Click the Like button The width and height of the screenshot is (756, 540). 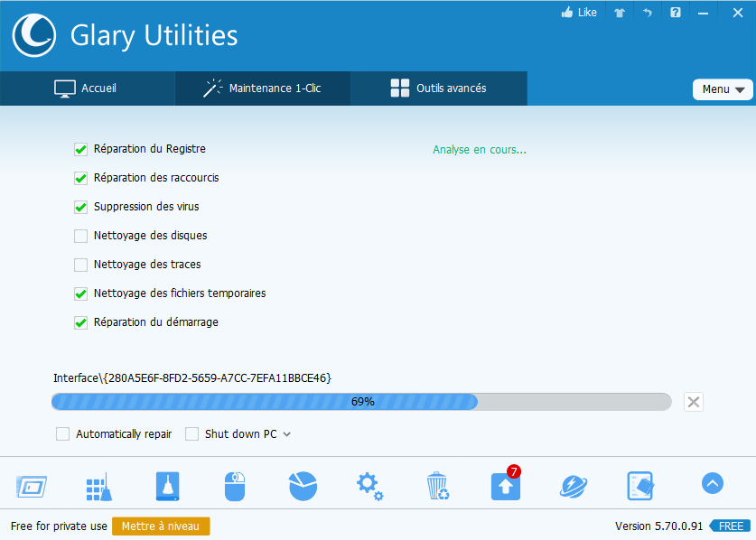pyautogui.click(x=578, y=13)
